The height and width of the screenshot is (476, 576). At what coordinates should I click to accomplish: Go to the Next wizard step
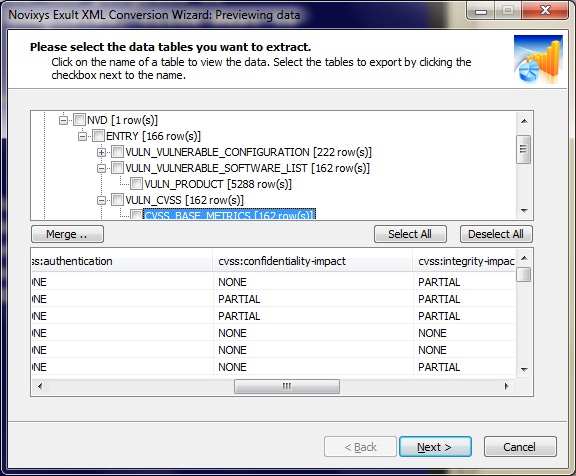(x=435, y=447)
